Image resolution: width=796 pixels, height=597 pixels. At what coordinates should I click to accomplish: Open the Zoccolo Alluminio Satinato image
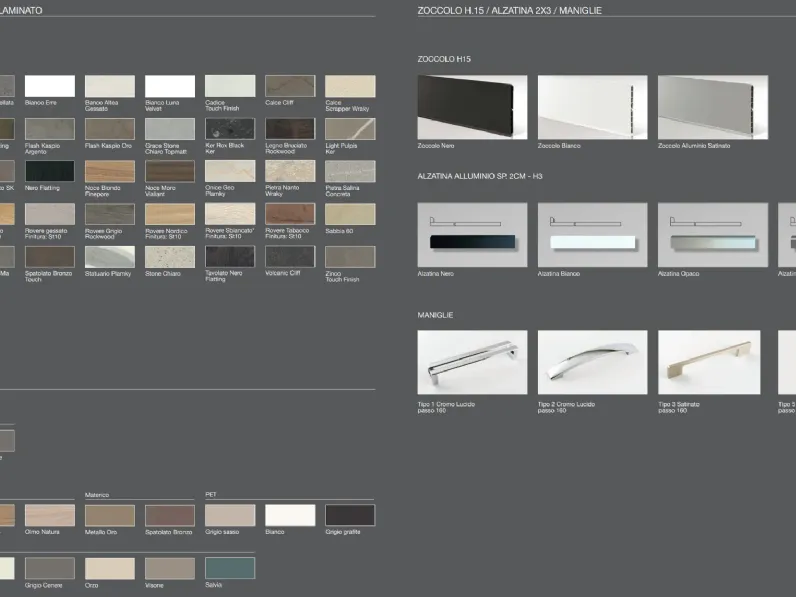pos(713,107)
